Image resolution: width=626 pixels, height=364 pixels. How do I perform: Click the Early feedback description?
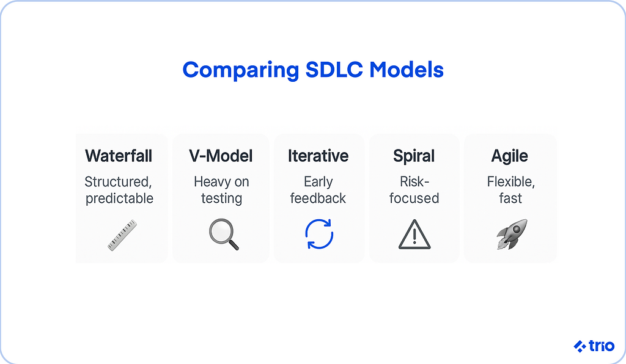318,190
